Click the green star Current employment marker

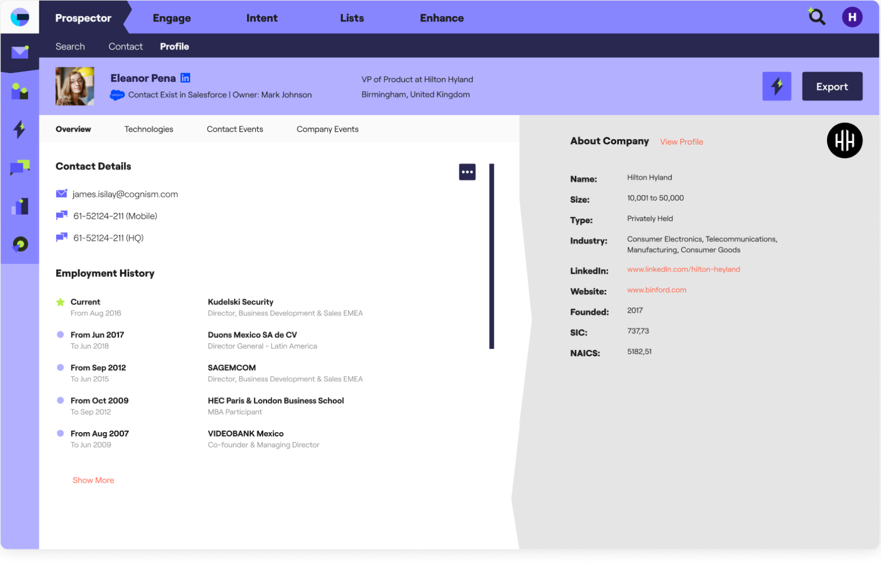pyautogui.click(x=60, y=302)
